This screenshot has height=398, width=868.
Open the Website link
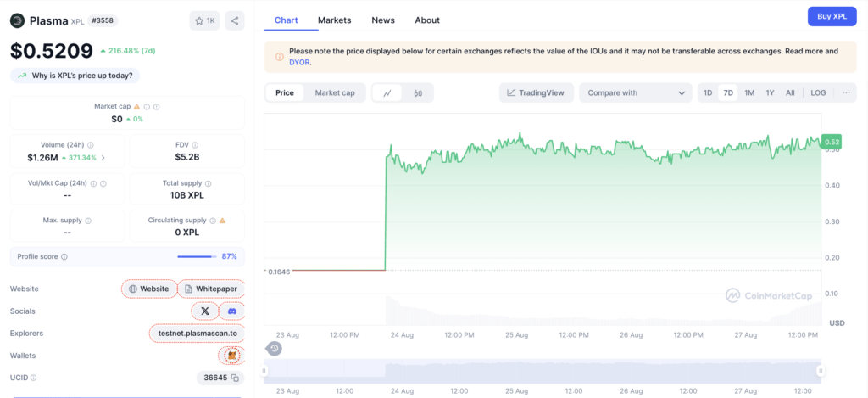point(149,289)
